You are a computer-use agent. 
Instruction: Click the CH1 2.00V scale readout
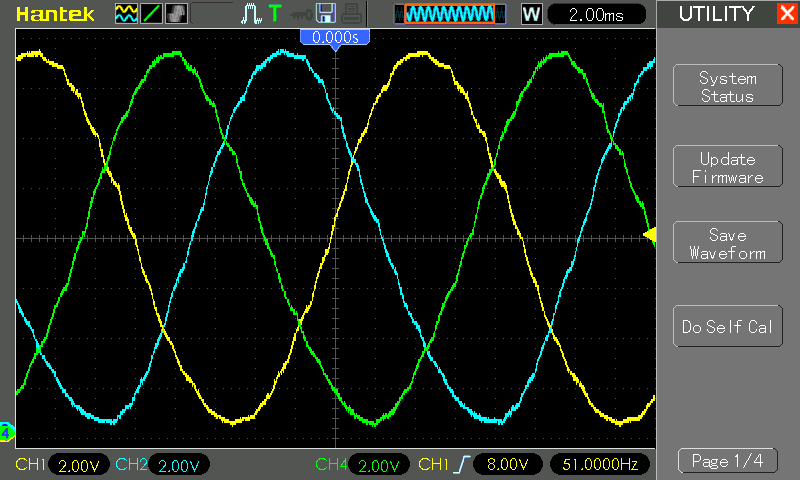point(79,465)
